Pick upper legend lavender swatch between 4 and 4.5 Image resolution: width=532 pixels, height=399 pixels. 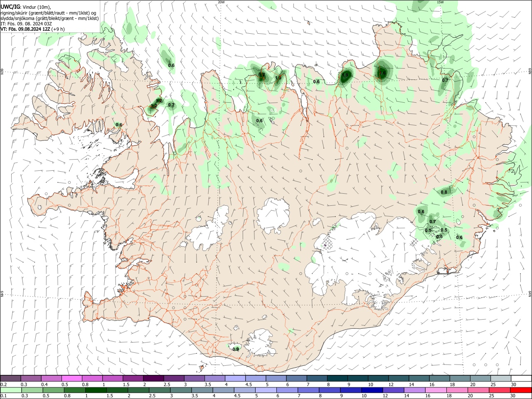(x=235, y=378)
